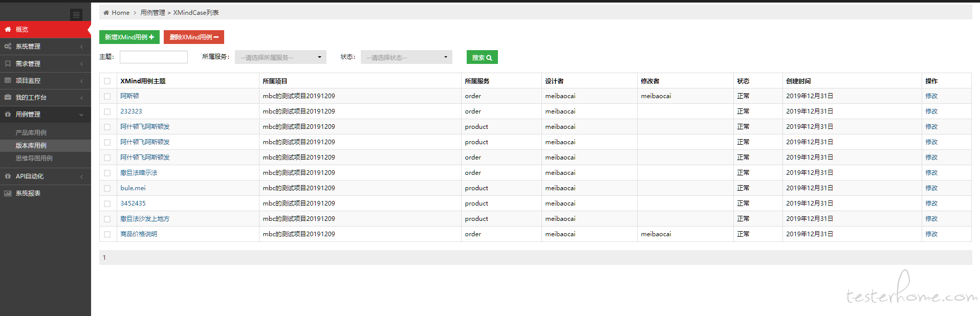This screenshot has height=316, width=980.
Task: Click 修改 for the bule.mei row
Action: click(931, 188)
